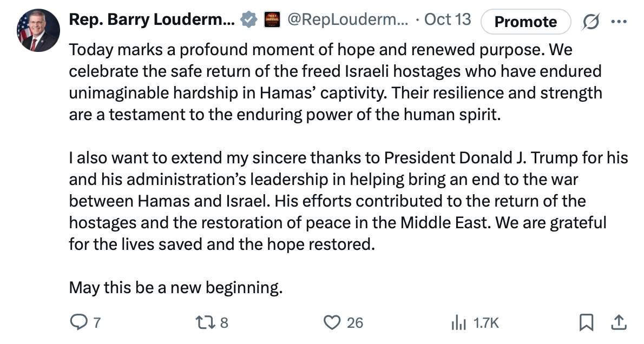This screenshot has width=644, height=344.
Task: Open the view analytics bar chart icon
Action: [x=458, y=323]
